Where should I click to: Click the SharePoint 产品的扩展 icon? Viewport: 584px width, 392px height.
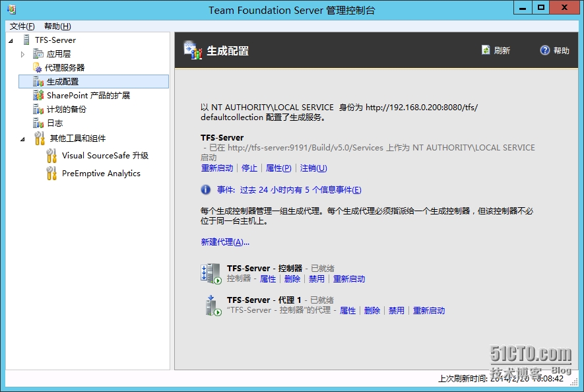click(38, 96)
